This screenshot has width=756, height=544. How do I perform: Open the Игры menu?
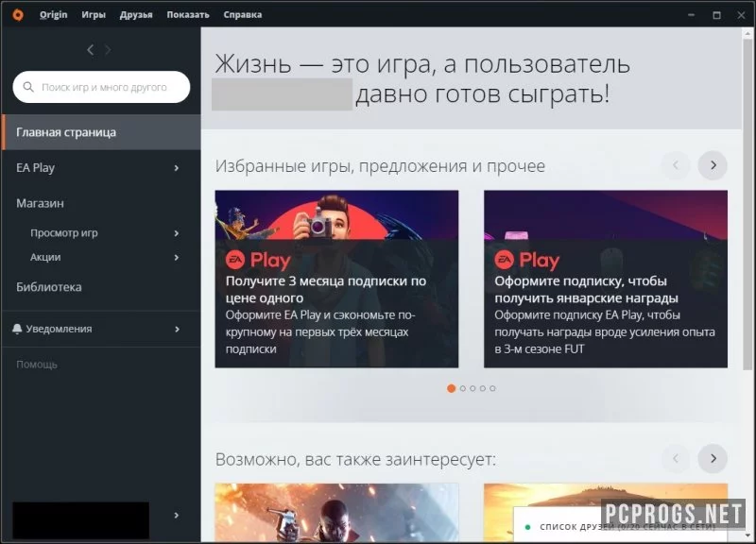(x=94, y=15)
